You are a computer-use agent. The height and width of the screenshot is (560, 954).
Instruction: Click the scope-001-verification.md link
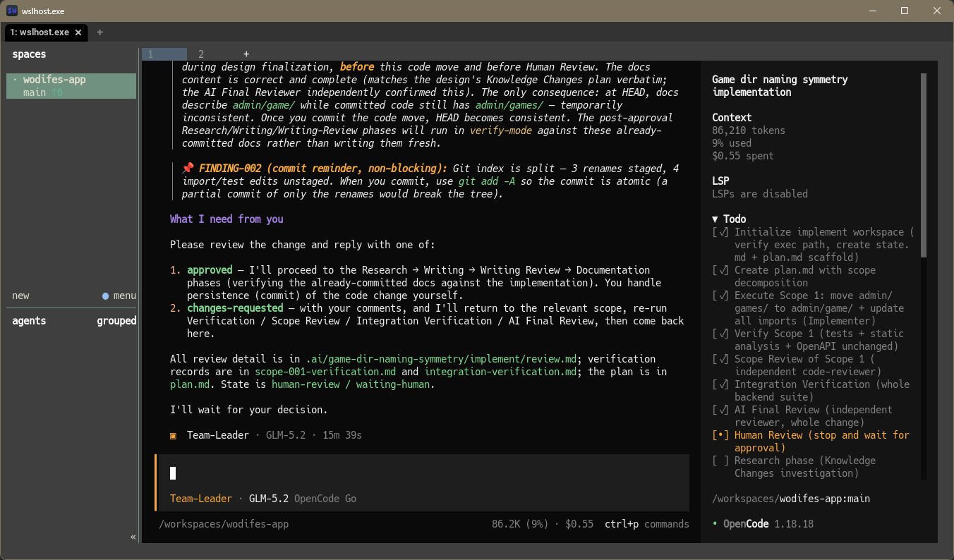tap(325, 372)
